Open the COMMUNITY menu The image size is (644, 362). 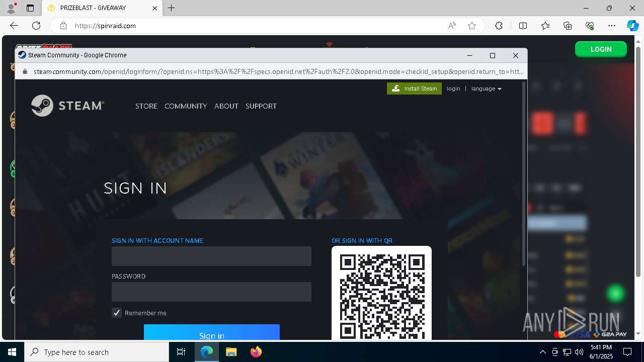click(186, 106)
